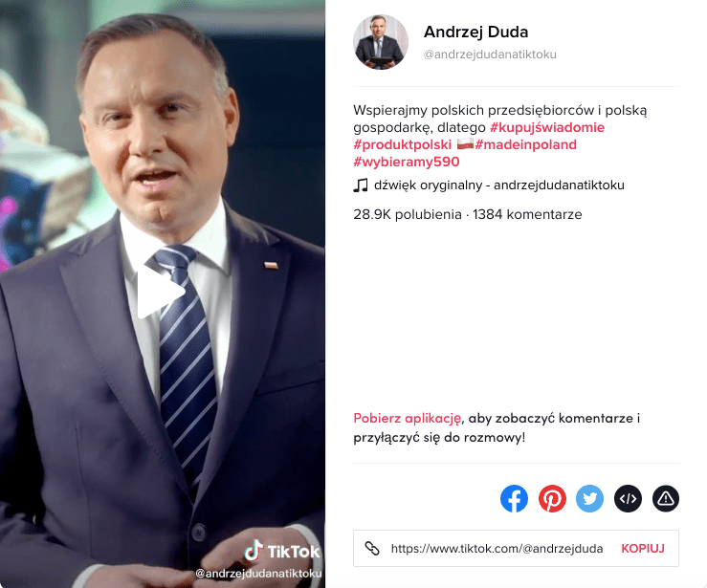Open the #wybieramy590 hashtag
The height and width of the screenshot is (588, 707).
pos(407,162)
